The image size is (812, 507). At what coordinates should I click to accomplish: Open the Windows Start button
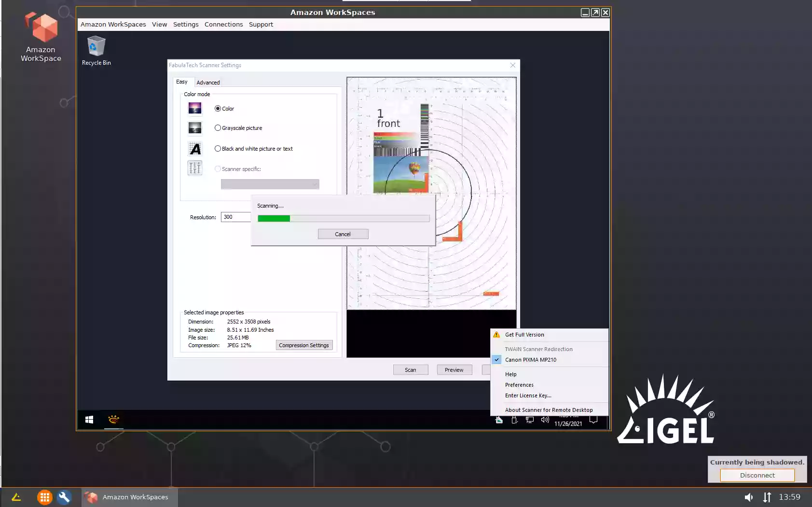89,420
